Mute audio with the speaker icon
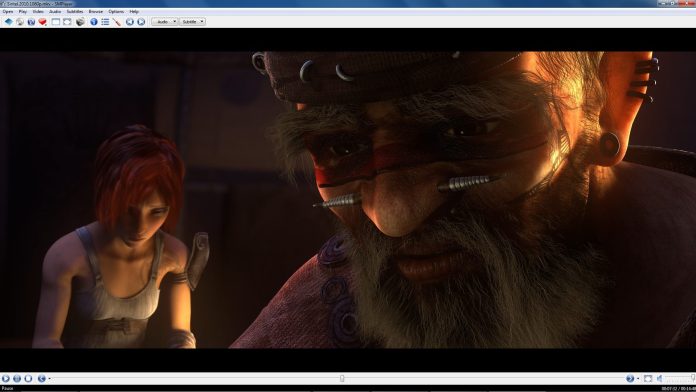 [660, 378]
